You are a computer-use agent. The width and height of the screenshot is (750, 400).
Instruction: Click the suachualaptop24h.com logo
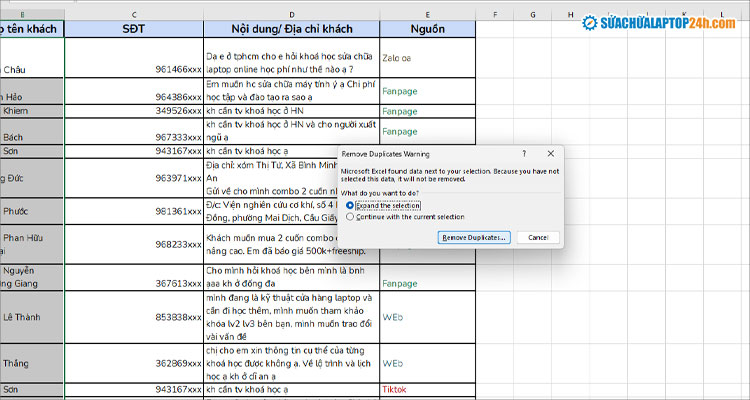click(x=658, y=21)
